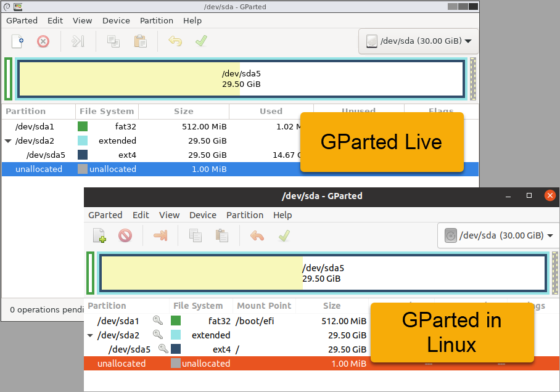Click Apply operations checkmark in back window
Image resolution: width=560 pixels, height=392 pixels.
point(201,41)
